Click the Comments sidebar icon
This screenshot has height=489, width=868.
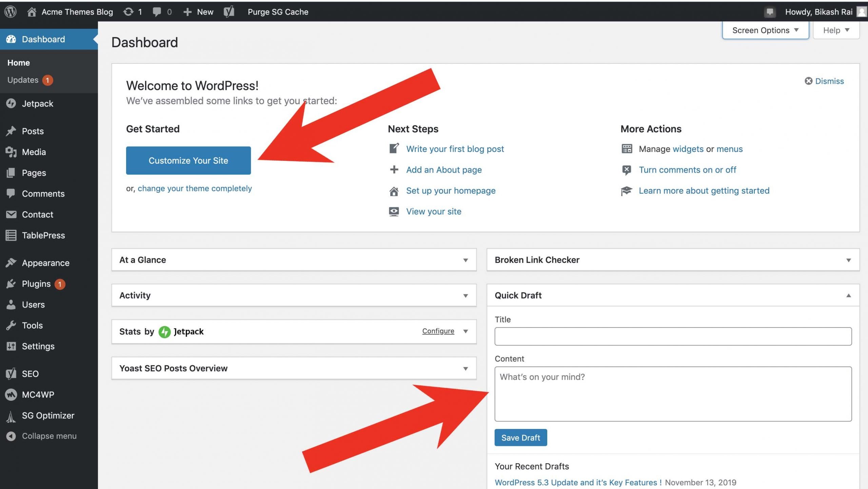click(x=11, y=193)
